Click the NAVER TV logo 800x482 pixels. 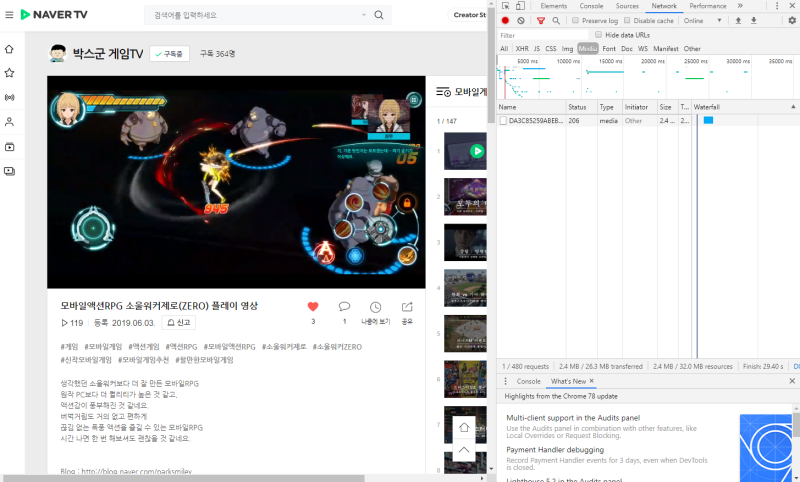point(54,15)
